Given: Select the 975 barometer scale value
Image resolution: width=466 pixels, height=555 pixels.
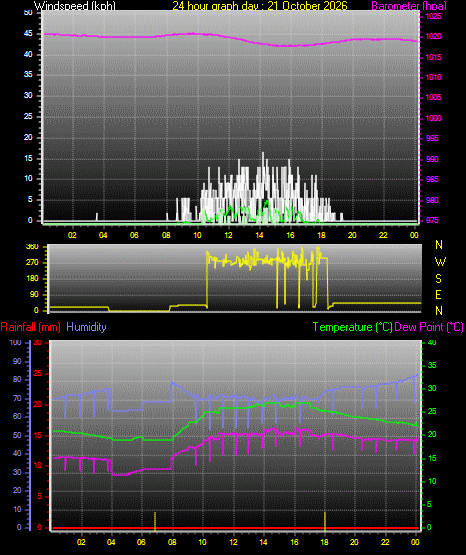Looking at the screenshot, I should coord(432,221).
